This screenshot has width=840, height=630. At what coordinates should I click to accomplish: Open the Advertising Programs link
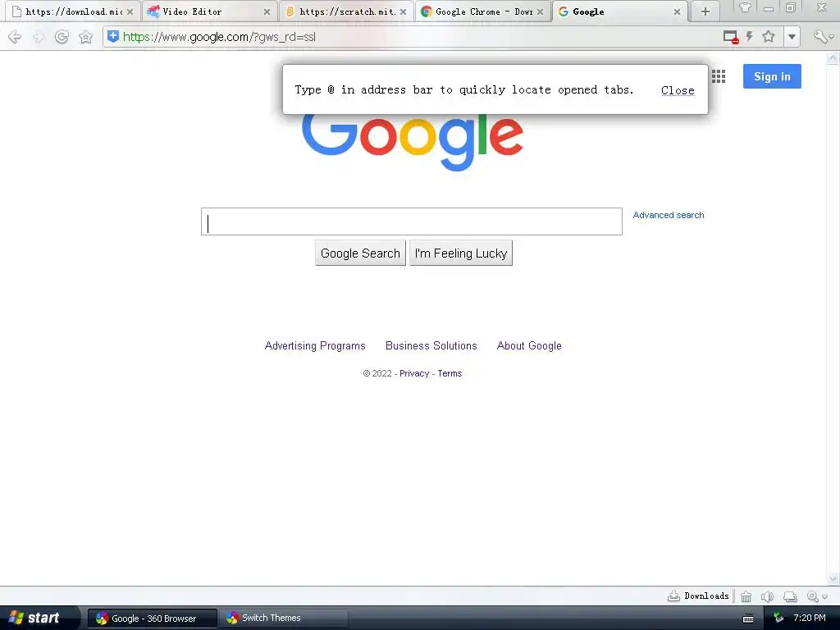pos(315,345)
